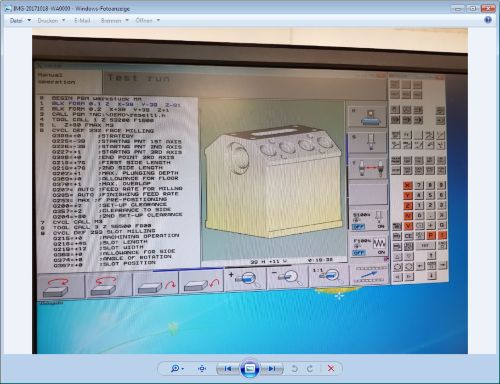Expand the Drucken dropdown

click(x=51, y=21)
